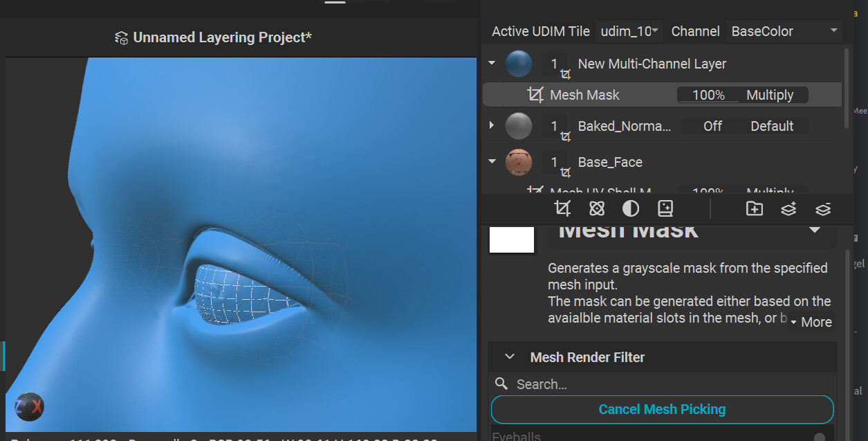Expand the Baked_Normal layer
Image resolution: width=868 pixels, height=441 pixels.
(x=492, y=125)
